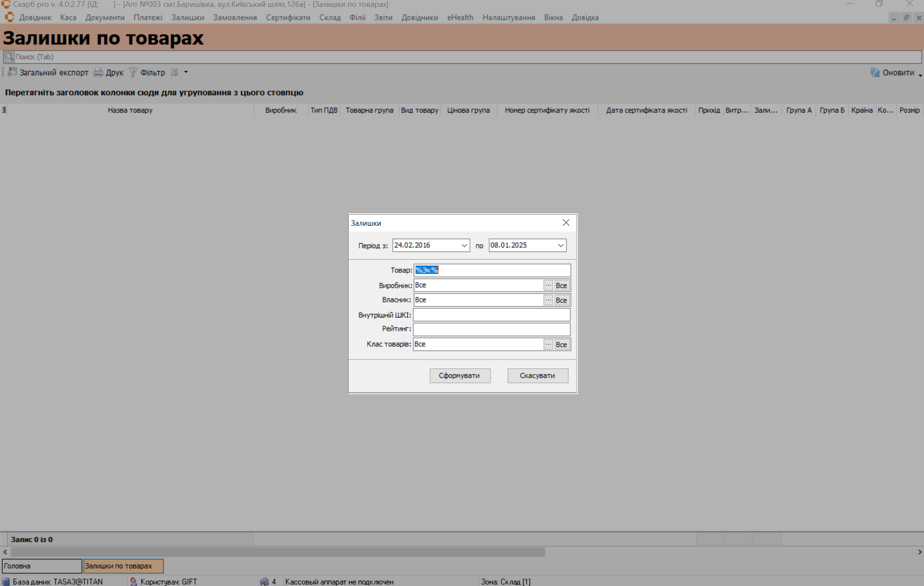Open Клас товарів ellipsis browse button
The height and width of the screenshot is (586, 924).
coord(548,344)
